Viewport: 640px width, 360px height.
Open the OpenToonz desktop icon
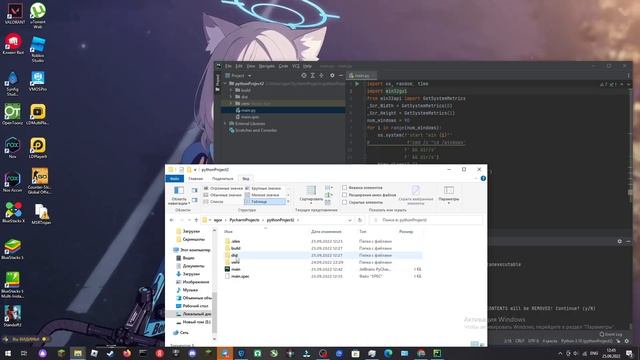click(13, 114)
